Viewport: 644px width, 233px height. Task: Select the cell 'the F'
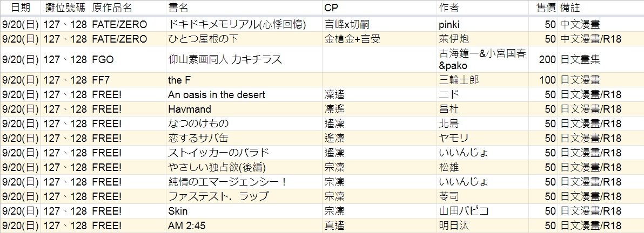click(244, 80)
